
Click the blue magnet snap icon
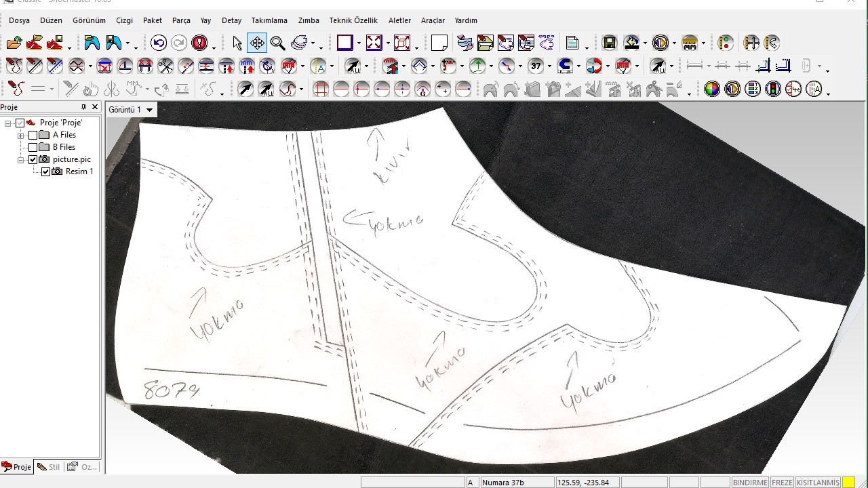pyautogui.click(x=564, y=66)
